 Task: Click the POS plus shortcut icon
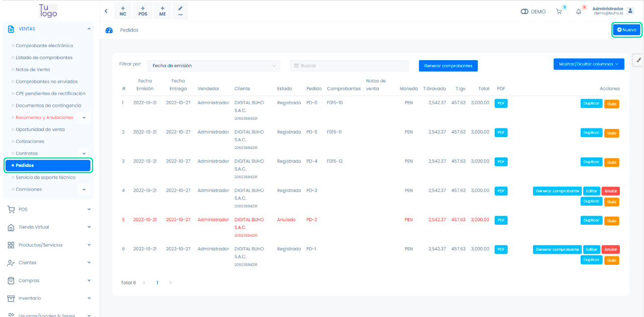click(143, 11)
